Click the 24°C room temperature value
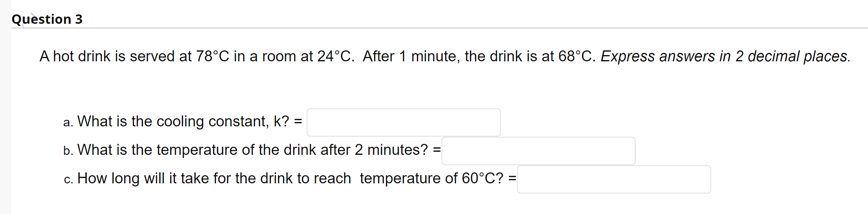Viewport: 868px width, 214px height. [336, 56]
